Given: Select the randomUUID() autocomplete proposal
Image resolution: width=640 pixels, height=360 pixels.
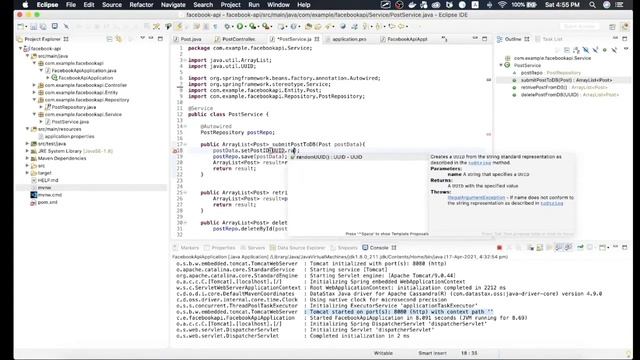Looking at the screenshot, I should (358, 157).
